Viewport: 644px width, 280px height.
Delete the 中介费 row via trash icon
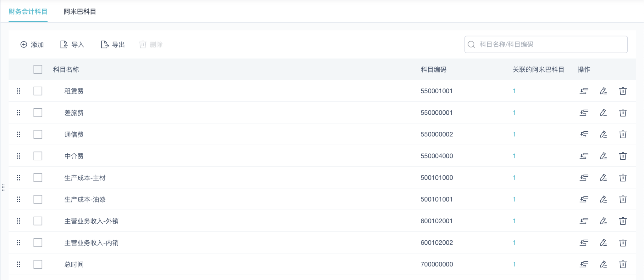(x=623, y=156)
